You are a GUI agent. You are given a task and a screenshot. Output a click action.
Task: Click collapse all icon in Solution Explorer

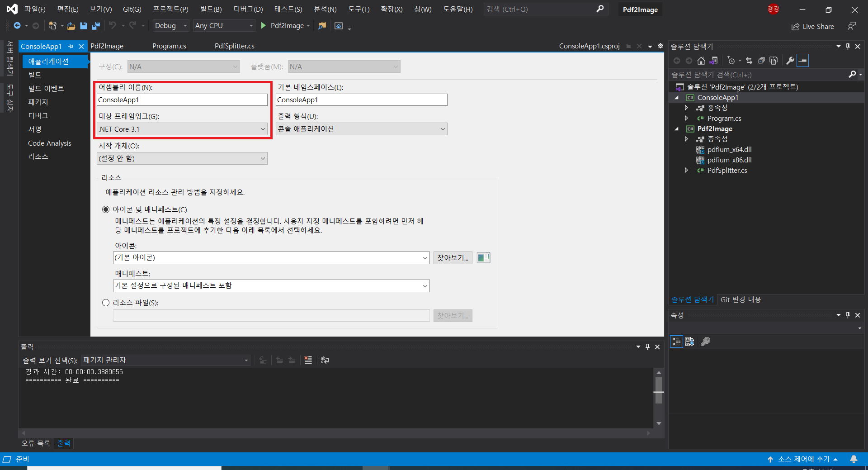[761, 61]
